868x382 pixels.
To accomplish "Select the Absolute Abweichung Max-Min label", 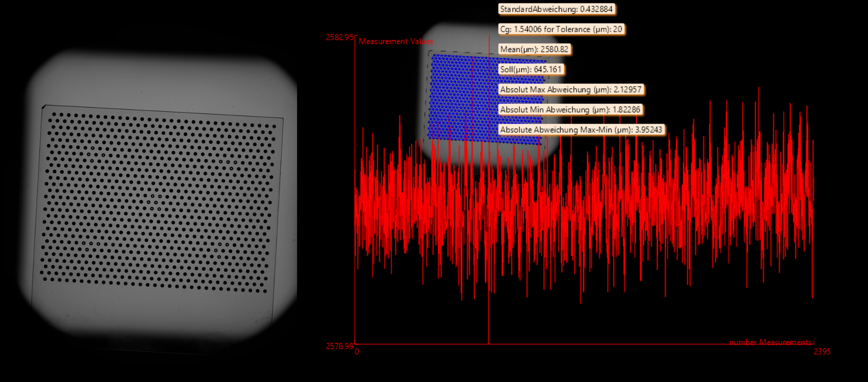I will (581, 130).
